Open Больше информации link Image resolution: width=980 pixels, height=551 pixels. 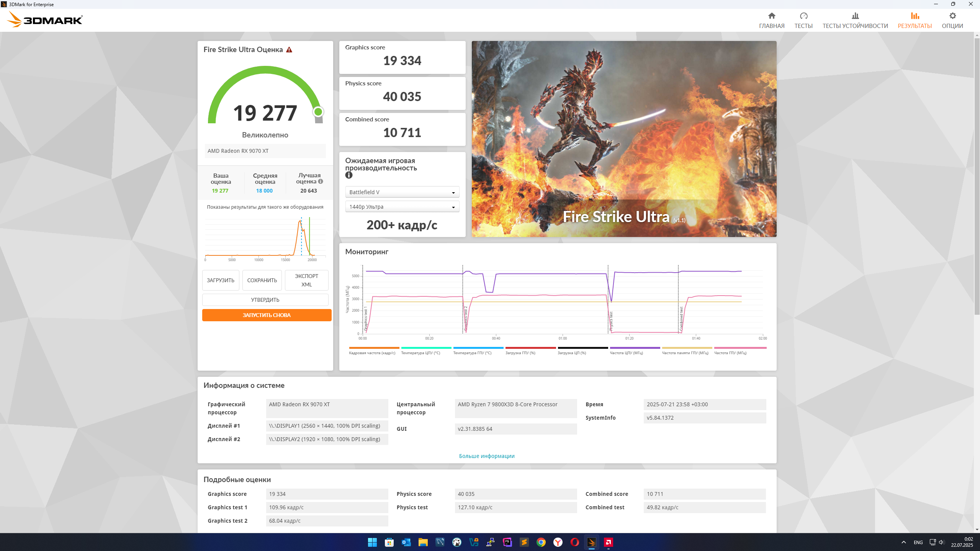pyautogui.click(x=486, y=456)
